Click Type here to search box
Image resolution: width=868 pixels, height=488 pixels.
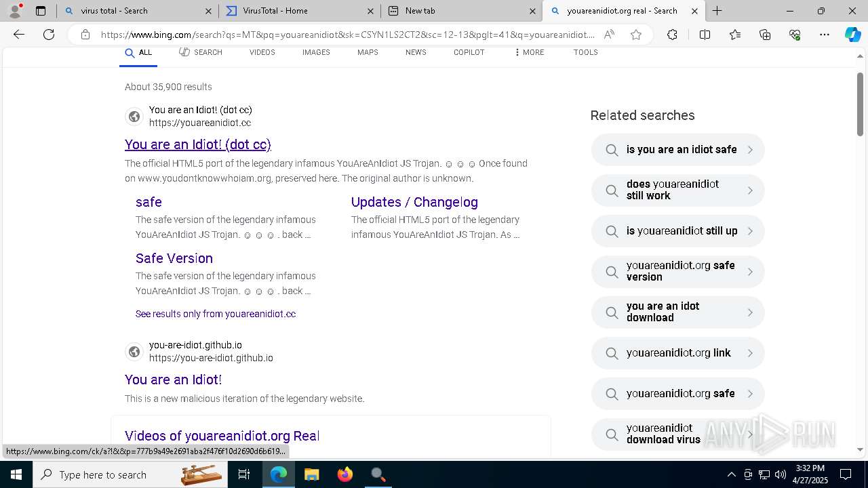[x=130, y=474]
